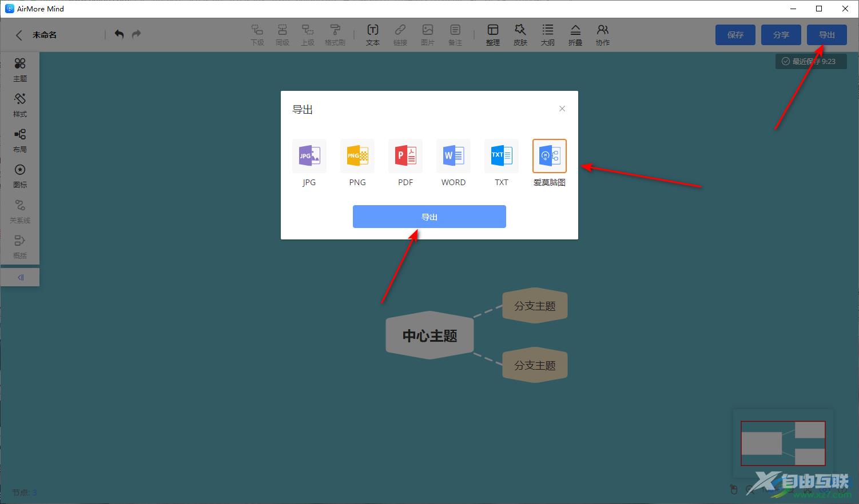859x504 pixels.
Task: Select the upper 分支主题 node
Action: (x=535, y=306)
